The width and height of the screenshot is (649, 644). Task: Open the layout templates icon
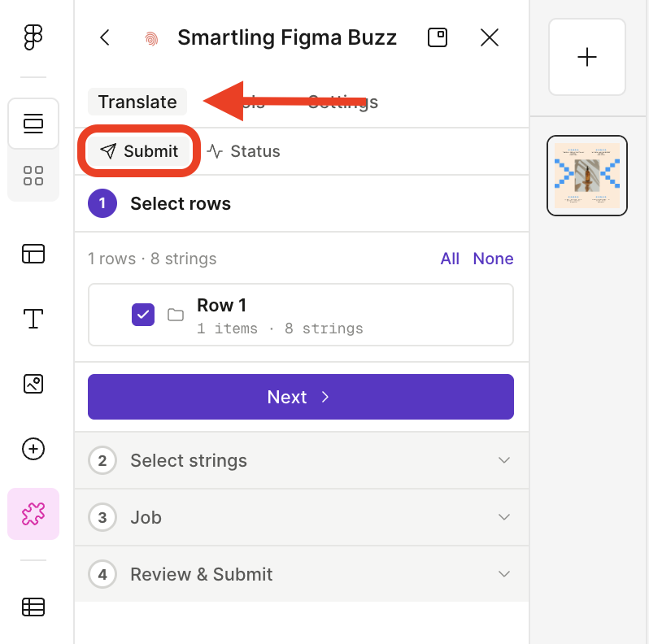(x=33, y=254)
